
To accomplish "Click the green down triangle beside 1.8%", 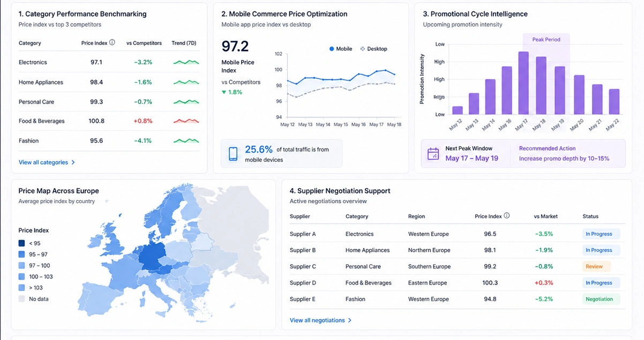I will tap(224, 92).
